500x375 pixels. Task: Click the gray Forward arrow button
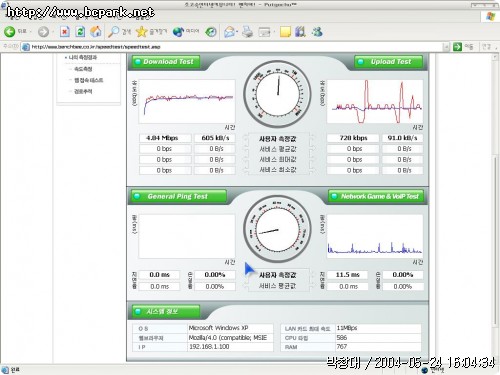tap(43, 32)
